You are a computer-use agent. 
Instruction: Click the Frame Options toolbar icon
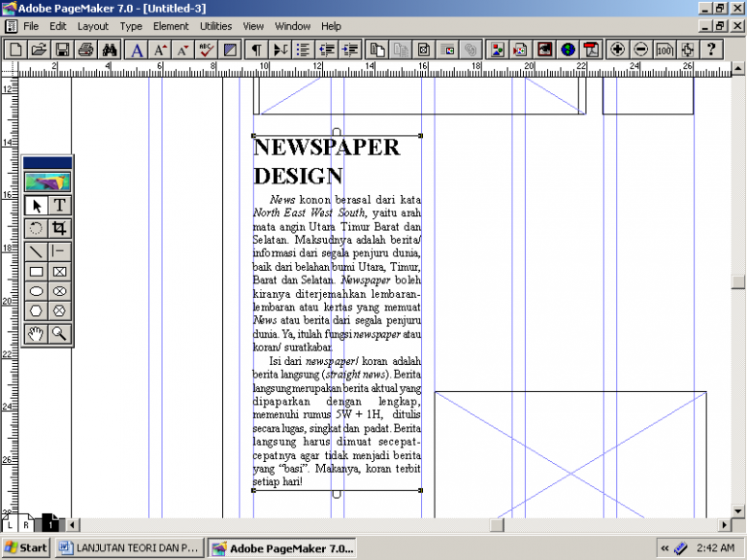424,49
